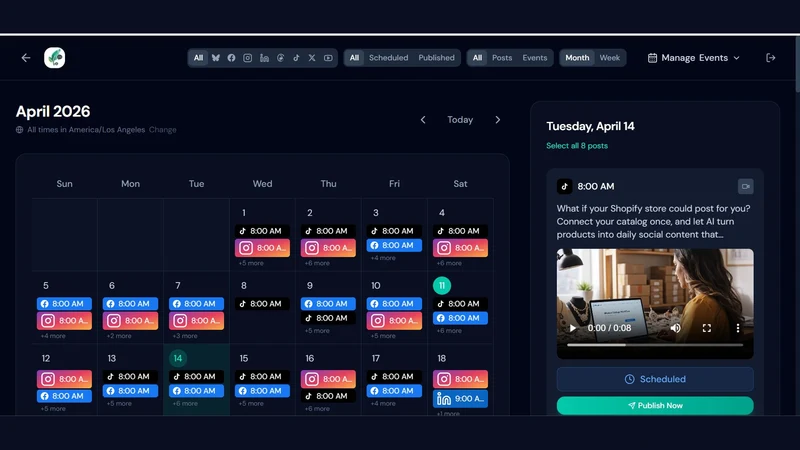Filter posts by Facebook platform icon

(231, 58)
